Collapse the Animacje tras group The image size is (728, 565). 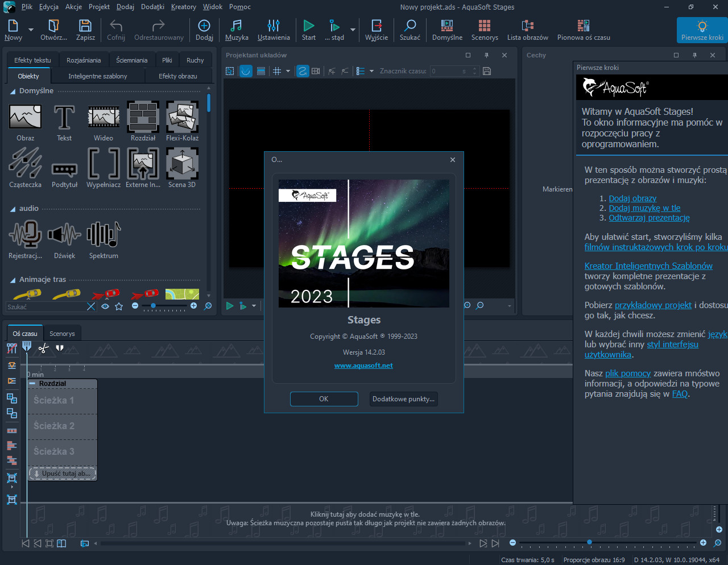coord(13,280)
